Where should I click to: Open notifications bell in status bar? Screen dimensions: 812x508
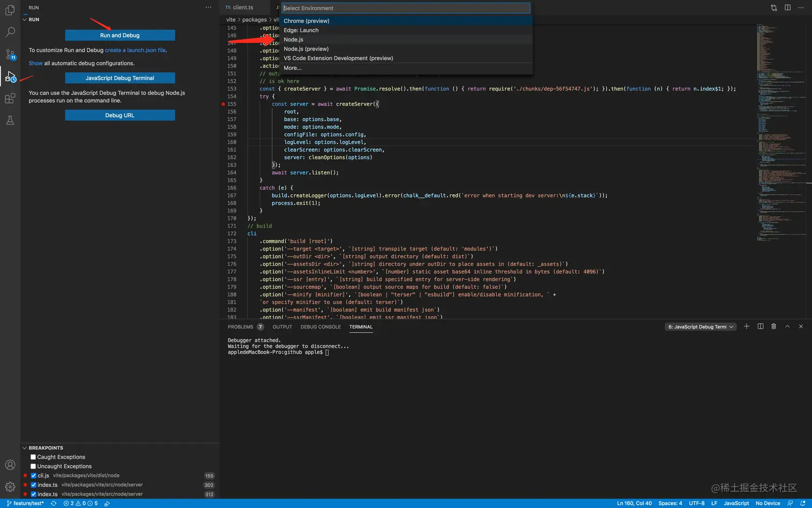coord(803,504)
